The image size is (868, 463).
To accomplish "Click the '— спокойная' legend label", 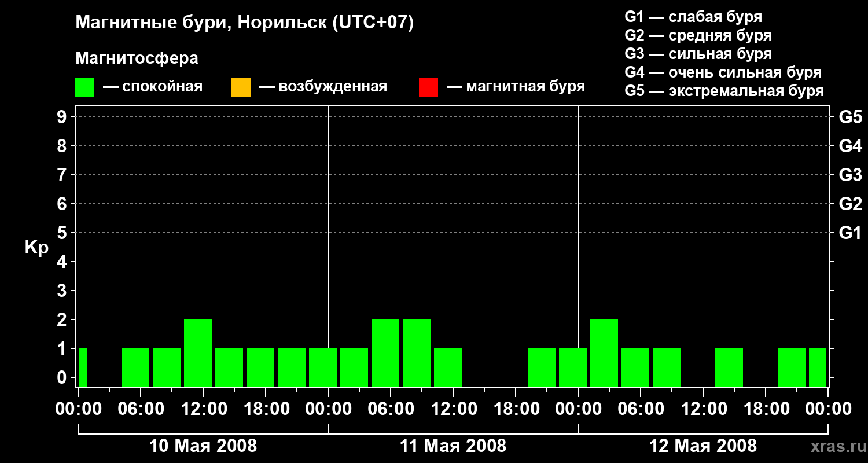I will [x=153, y=87].
